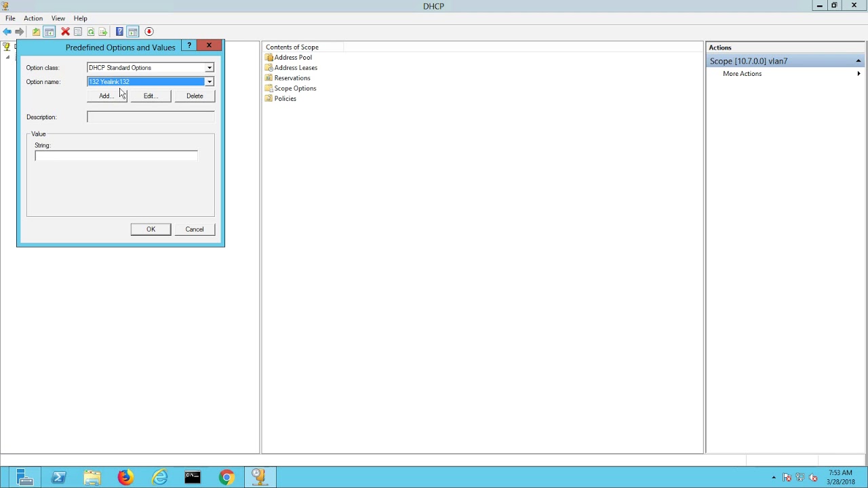This screenshot has width=868, height=488.
Task: Launch PowerShell from the taskbar
Action: 58,478
